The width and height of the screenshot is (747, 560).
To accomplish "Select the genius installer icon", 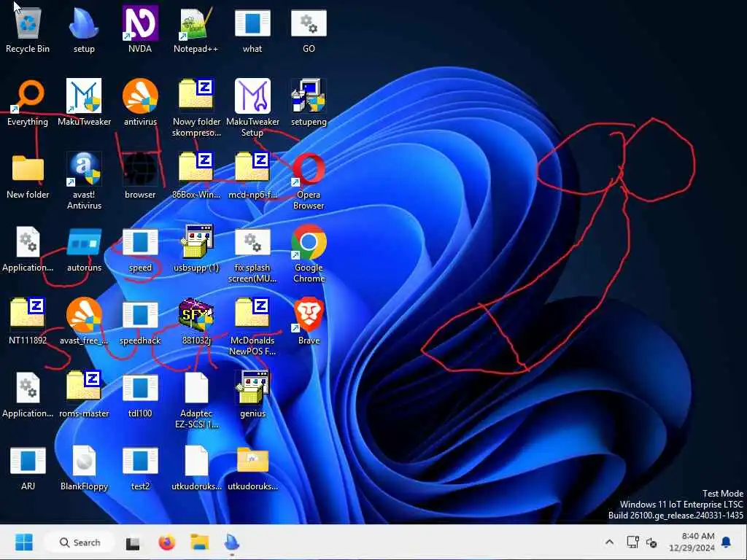I will [252, 394].
